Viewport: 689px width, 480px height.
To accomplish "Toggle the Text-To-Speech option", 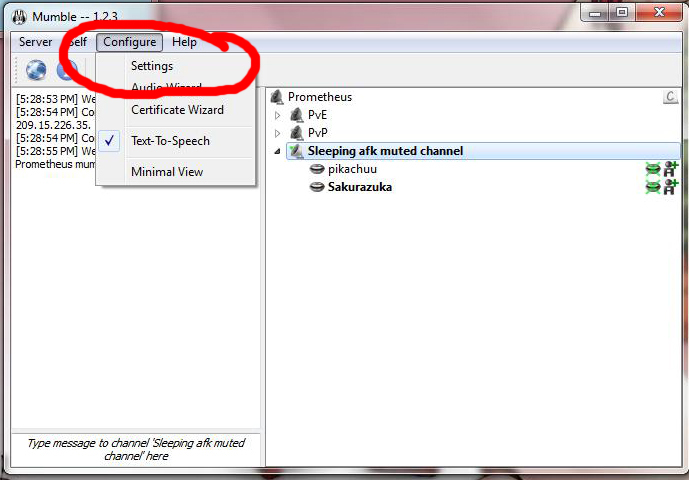I will point(170,141).
